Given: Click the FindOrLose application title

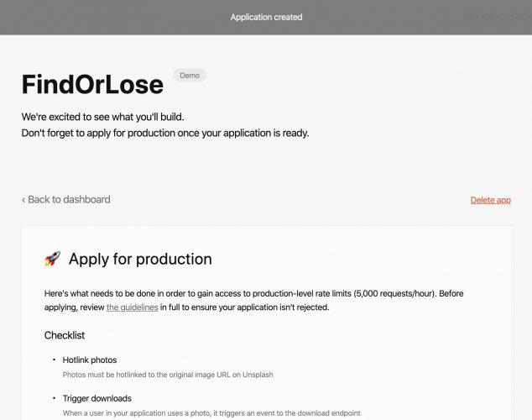Looking at the screenshot, I should [93, 84].
